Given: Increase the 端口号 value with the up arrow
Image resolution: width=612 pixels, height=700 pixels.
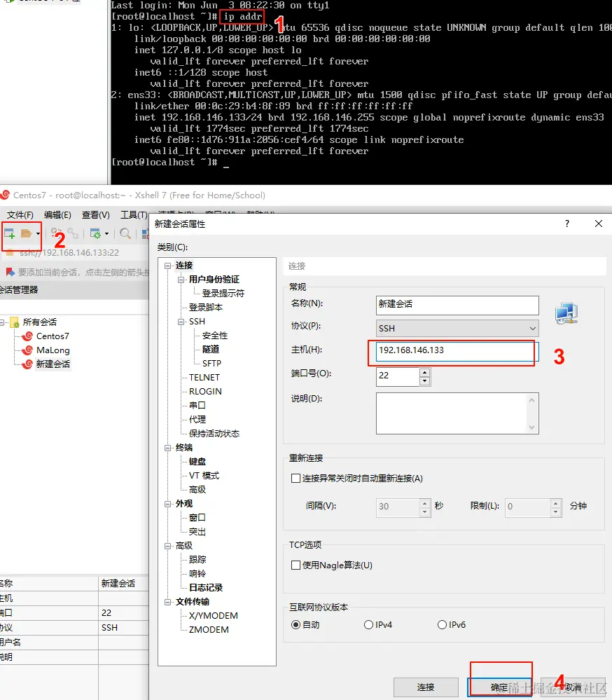Looking at the screenshot, I should [x=425, y=372].
